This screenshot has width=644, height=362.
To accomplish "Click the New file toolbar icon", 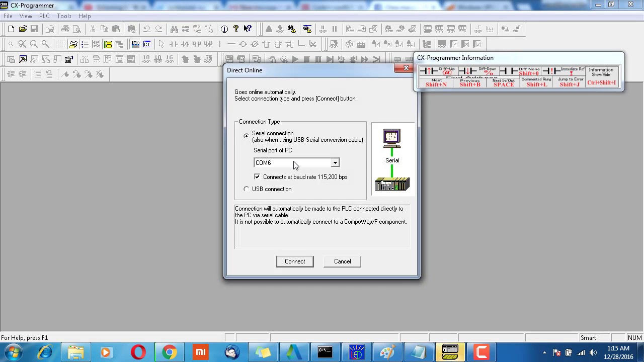I will (11, 29).
